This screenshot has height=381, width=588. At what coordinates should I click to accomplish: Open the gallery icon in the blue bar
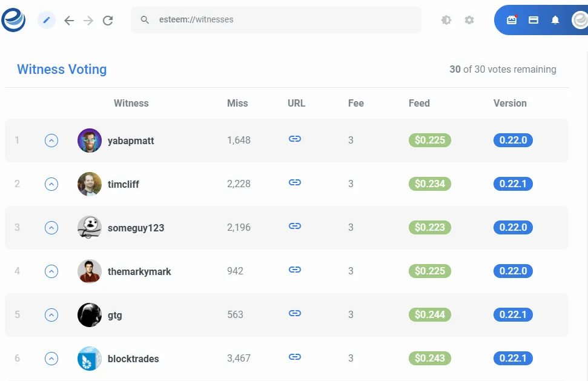coord(512,20)
